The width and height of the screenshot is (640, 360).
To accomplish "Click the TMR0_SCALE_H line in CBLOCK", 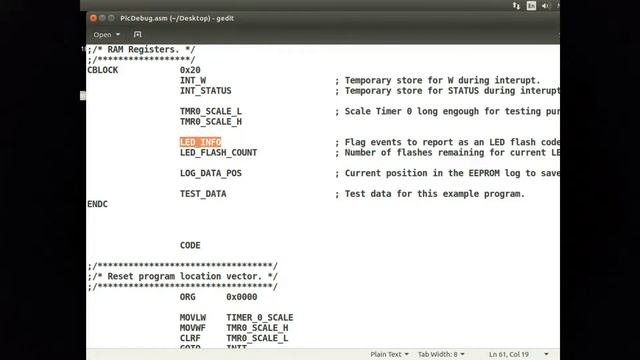I will point(211,122).
